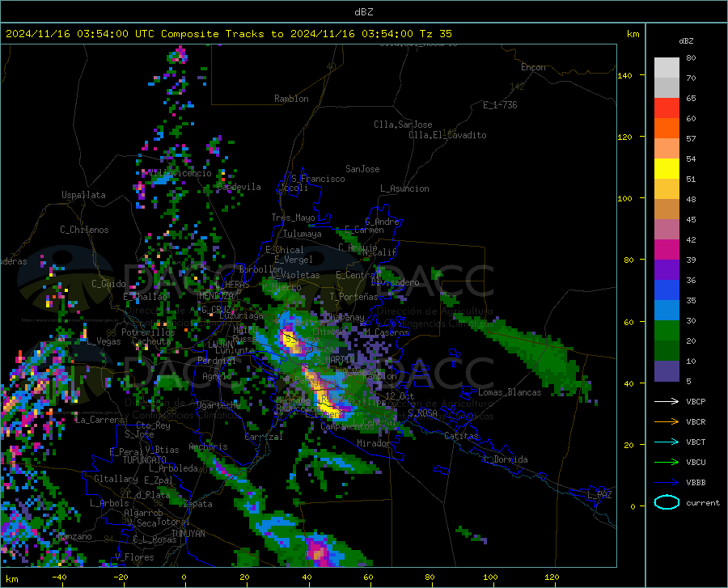
Task: Click the Ramblon label near top
Action: (291, 99)
